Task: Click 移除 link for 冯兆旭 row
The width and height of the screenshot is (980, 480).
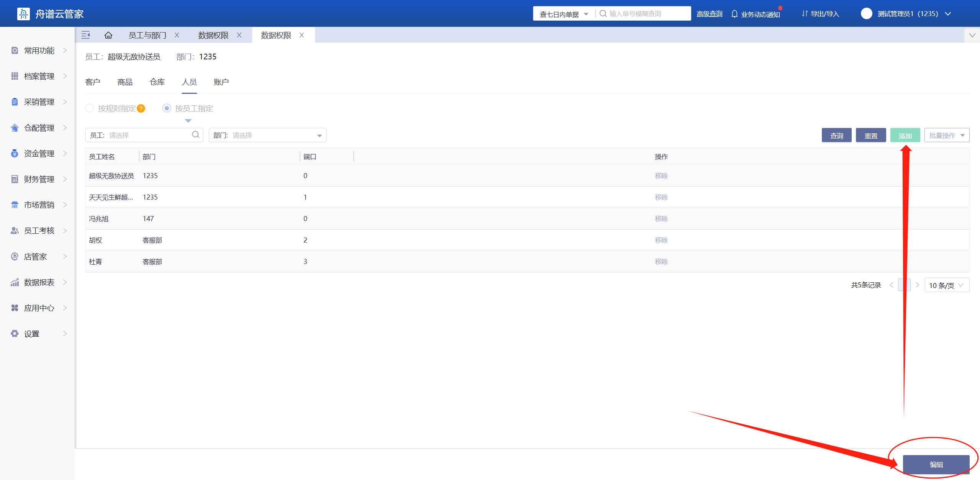Action: click(x=661, y=219)
